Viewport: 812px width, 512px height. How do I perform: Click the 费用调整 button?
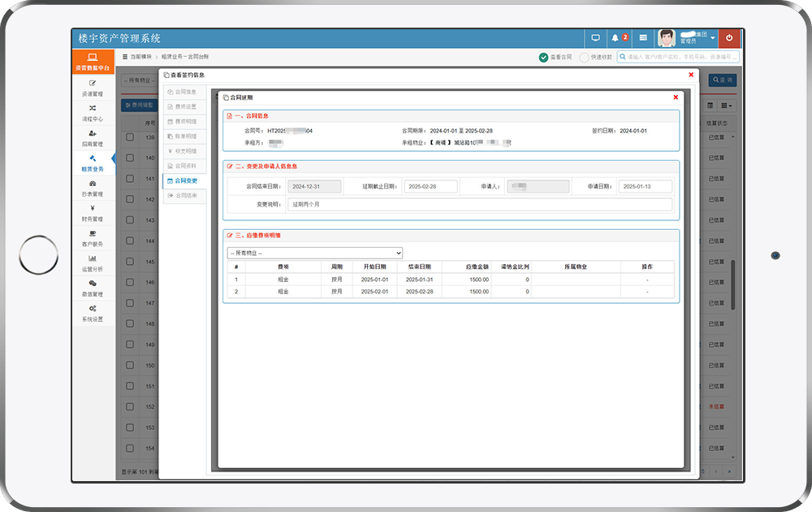click(140, 105)
